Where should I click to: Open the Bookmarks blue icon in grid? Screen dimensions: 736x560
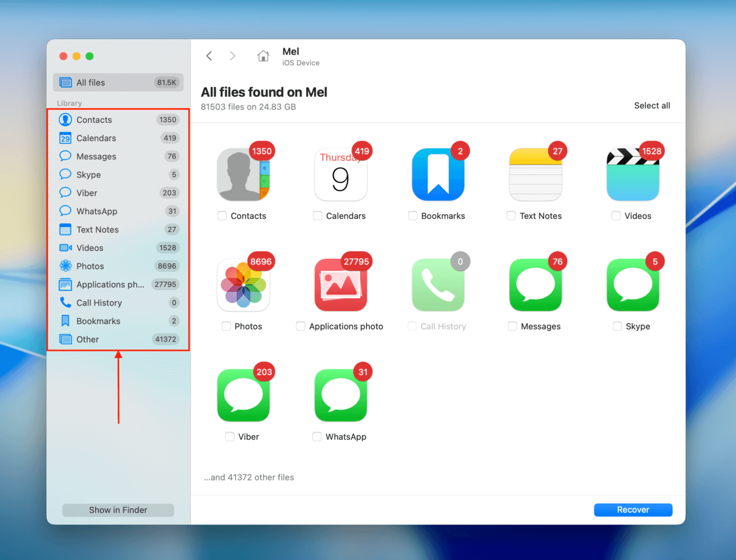[438, 175]
